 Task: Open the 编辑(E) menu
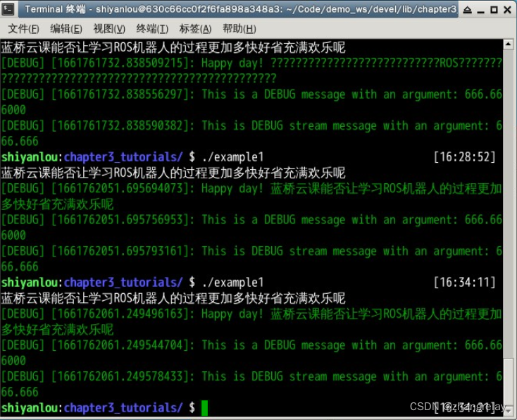(66, 29)
